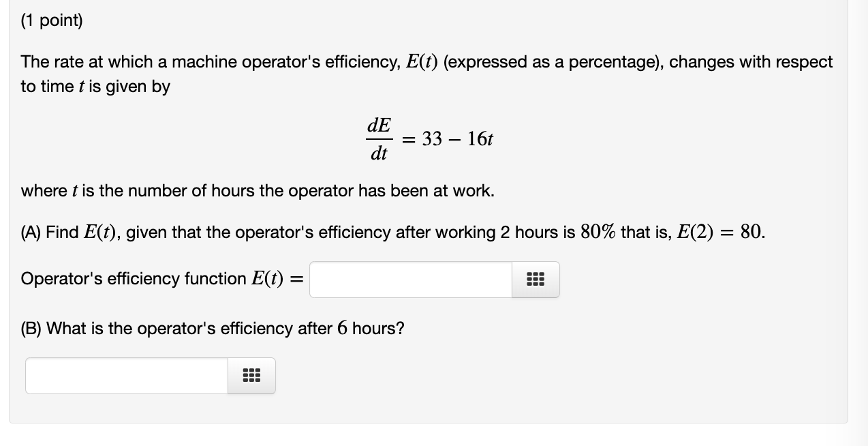Place cursor in the Operator's efficiency function blank
This screenshot has width=868, height=446.
click(409, 279)
